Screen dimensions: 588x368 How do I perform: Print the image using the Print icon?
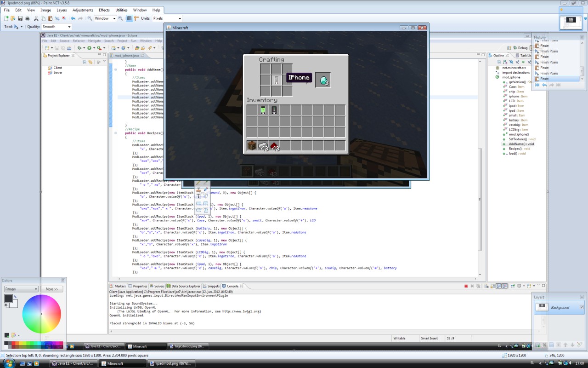tap(27, 18)
